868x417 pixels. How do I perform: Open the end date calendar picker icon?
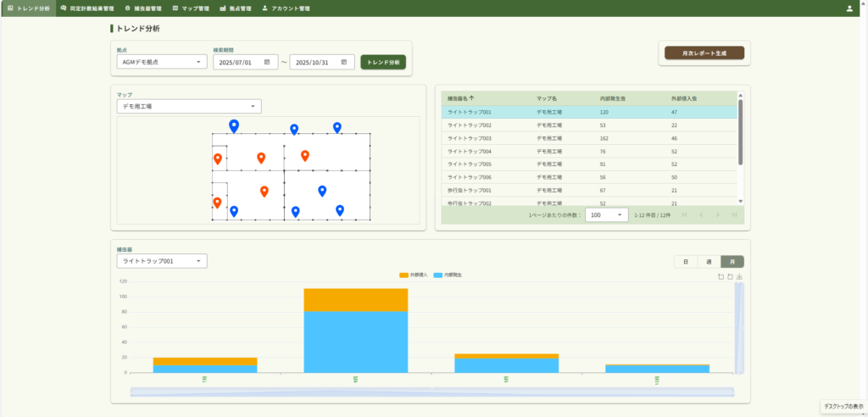[x=344, y=62]
